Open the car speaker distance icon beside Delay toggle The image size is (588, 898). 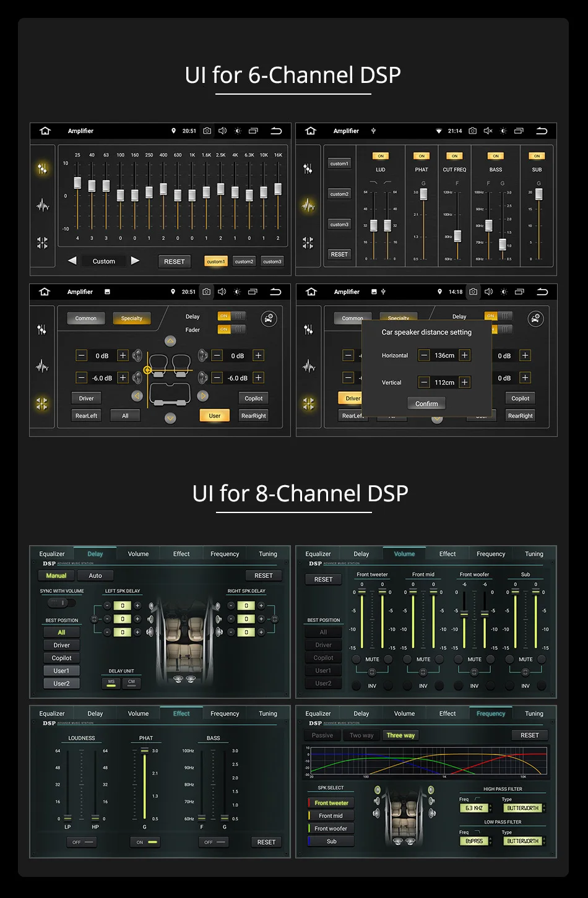click(269, 319)
